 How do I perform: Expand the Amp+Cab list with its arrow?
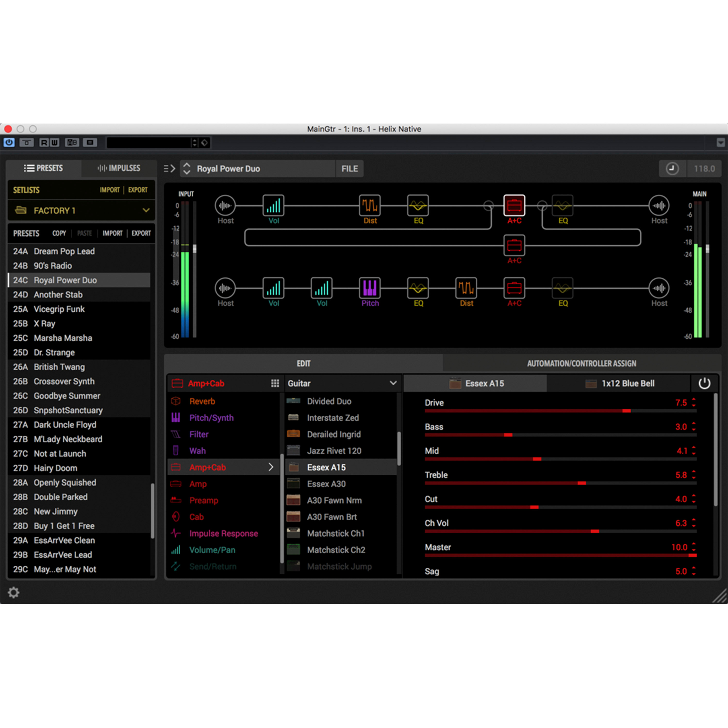(271, 467)
